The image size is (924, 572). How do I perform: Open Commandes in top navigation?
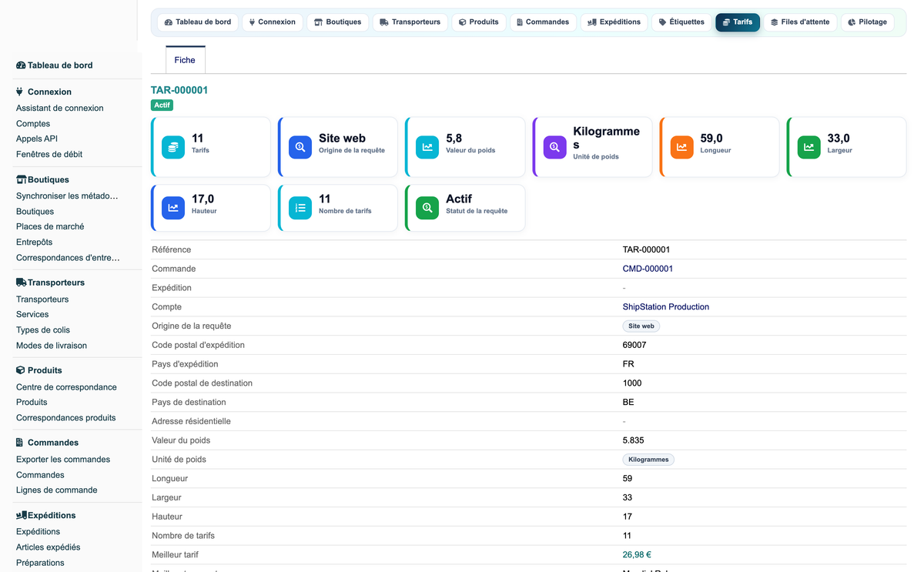pos(543,22)
